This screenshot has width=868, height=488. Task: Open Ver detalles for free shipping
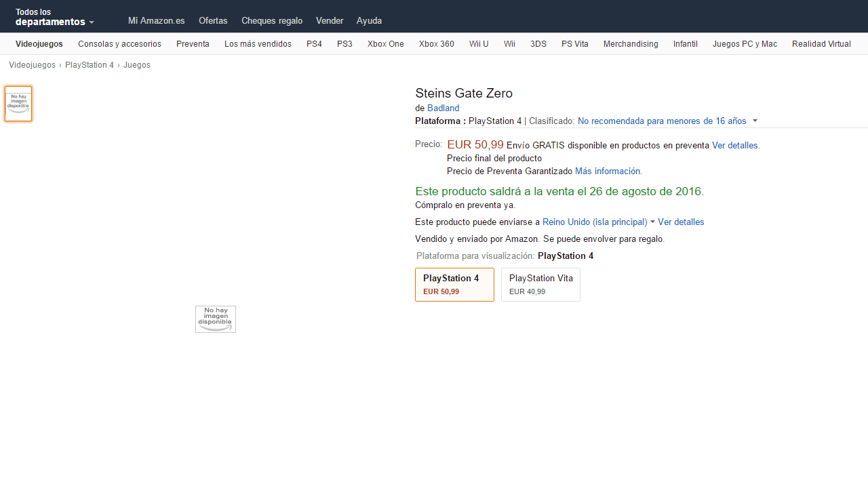click(x=736, y=146)
